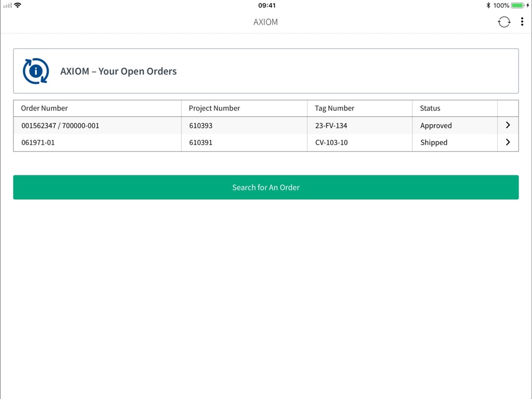Tap the AXIOM title in header
Viewport: 532px width, 399px height.
265,22
